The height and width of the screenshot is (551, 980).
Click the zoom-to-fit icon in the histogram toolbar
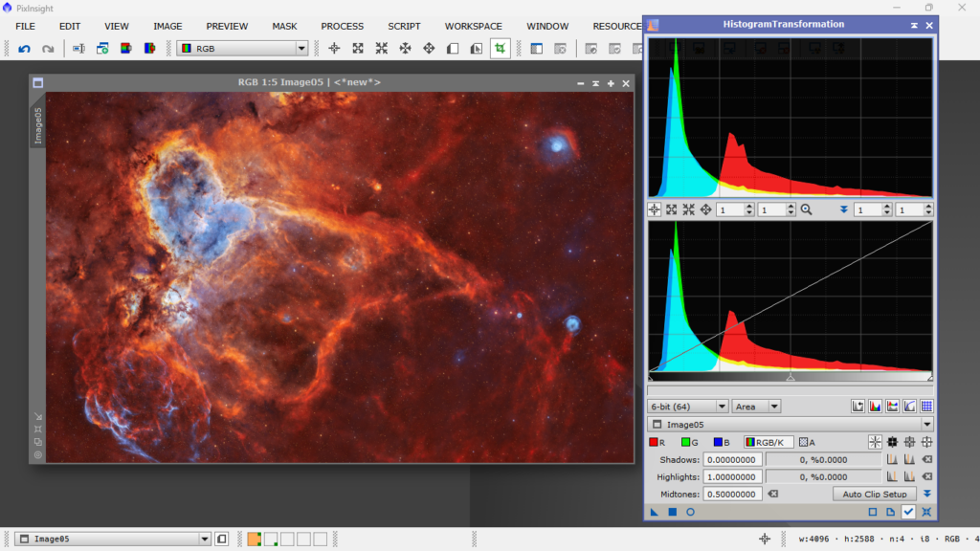[671, 209]
